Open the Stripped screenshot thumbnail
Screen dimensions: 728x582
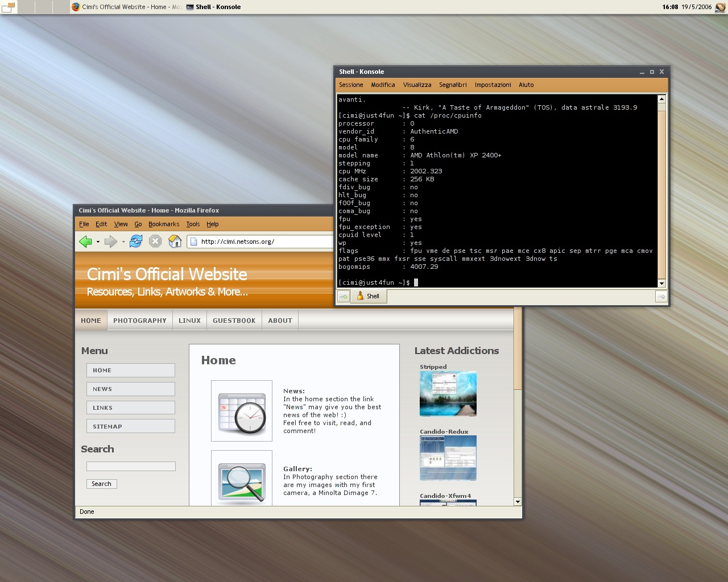point(448,394)
